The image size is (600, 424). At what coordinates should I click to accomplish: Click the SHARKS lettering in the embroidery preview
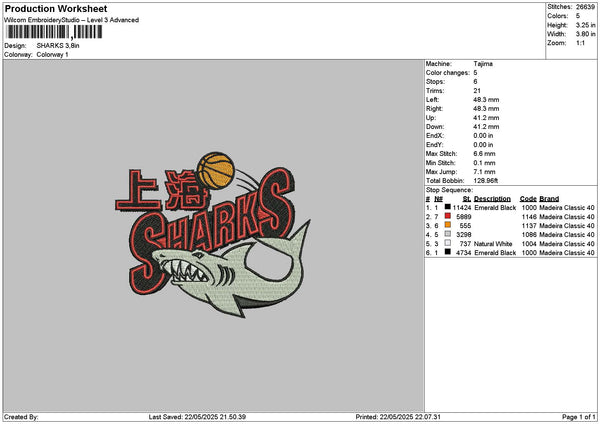coord(210,230)
